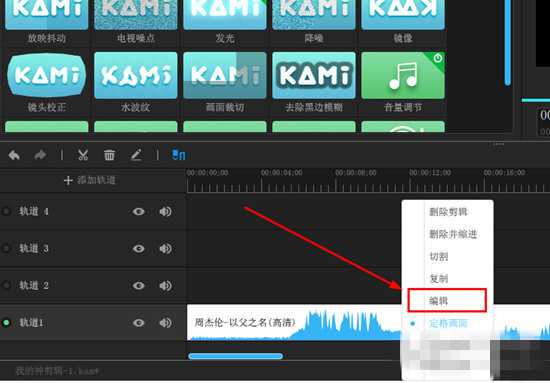Click the pencil edit icon
Viewport: 550px width, 383px height.
click(x=136, y=155)
